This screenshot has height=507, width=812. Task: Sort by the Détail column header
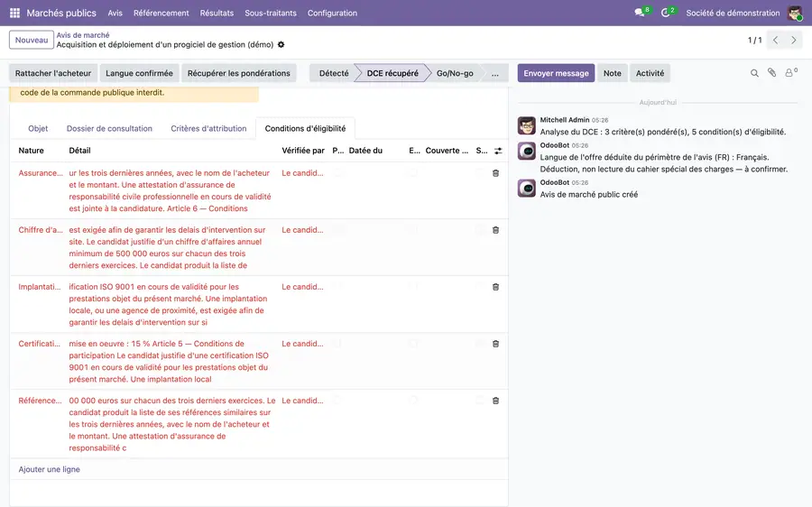point(79,151)
